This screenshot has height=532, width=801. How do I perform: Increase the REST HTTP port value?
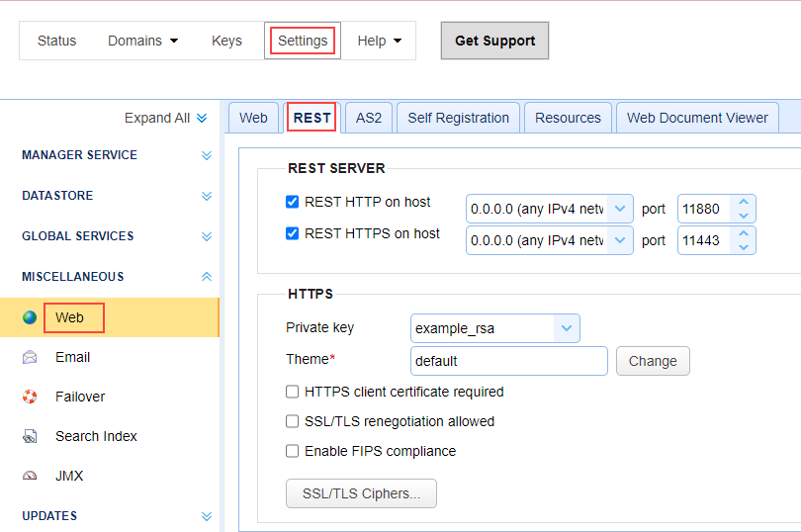(x=744, y=203)
